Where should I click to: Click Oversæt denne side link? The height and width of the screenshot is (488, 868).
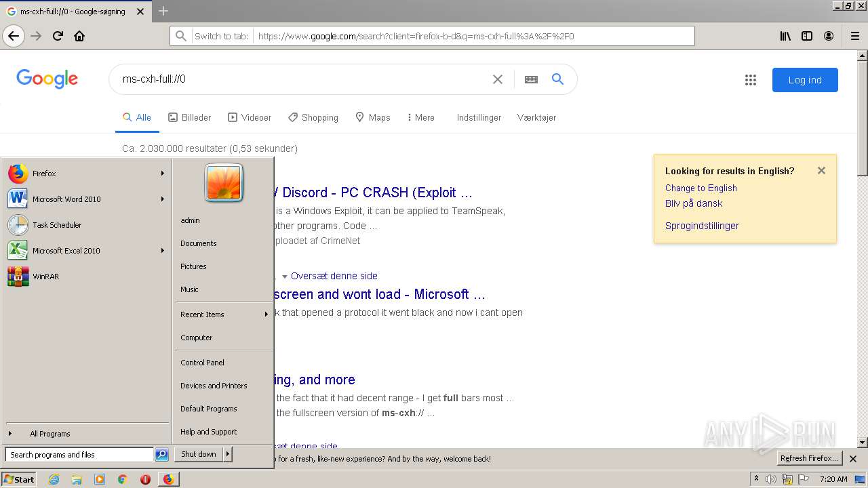pyautogui.click(x=334, y=276)
